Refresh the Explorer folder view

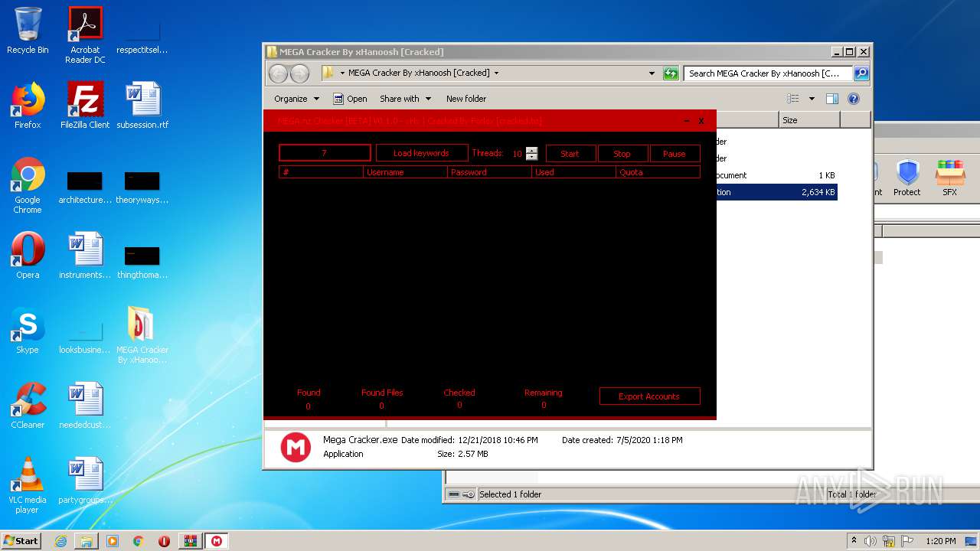(x=671, y=73)
